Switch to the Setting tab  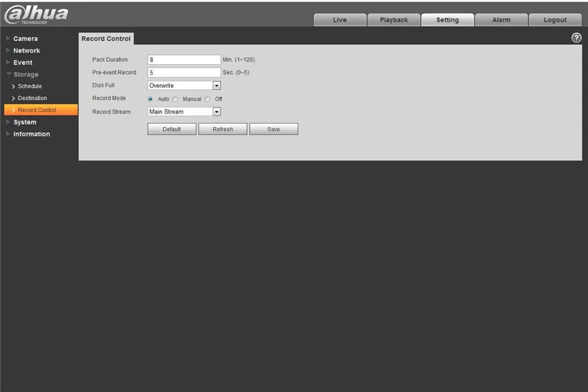[x=448, y=20]
